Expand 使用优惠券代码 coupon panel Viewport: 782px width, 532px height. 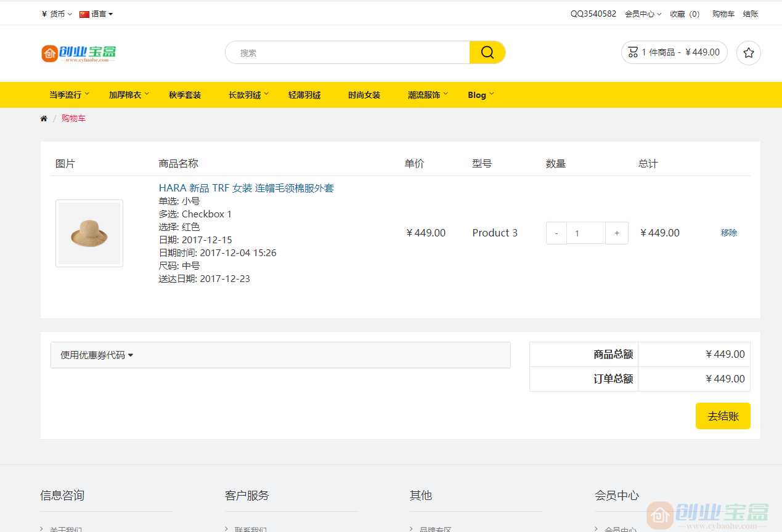[x=97, y=355]
